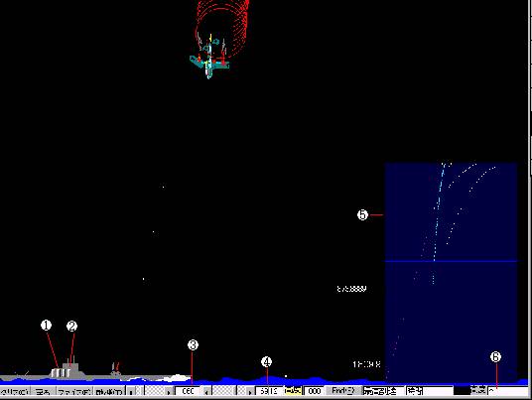Click the second scrollbar's right arrow
Image resolution: width=532 pixels, height=400 pixels.
250,391
